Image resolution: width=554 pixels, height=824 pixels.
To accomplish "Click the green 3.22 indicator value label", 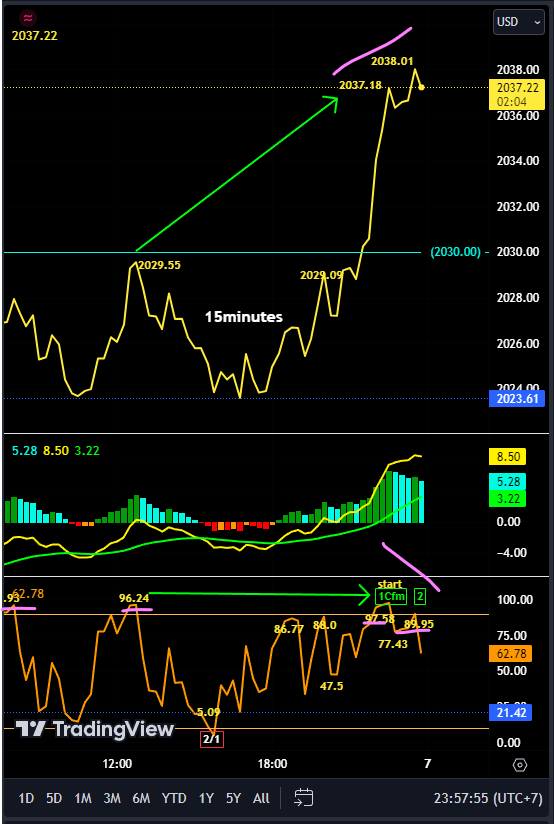I will click(x=508, y=498).
